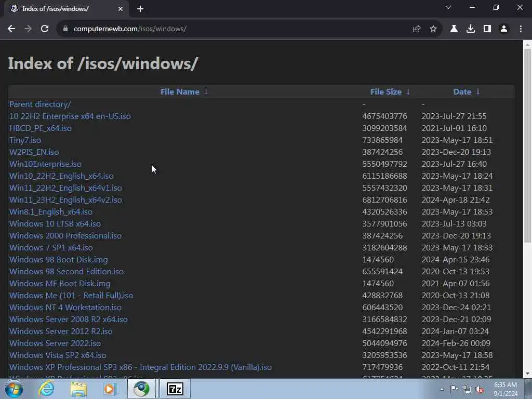This screenshot has height=399, width=532.
Task: Download HBCD_PE_x64.iso
Action: pos(41,128)
